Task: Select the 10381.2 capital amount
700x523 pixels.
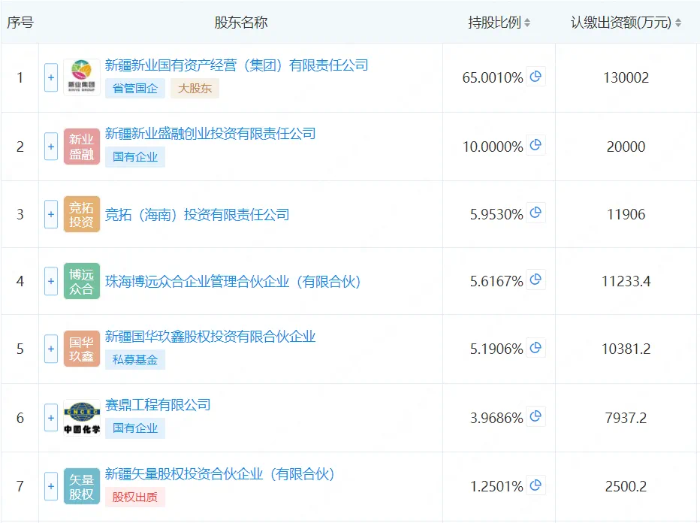Action: click(x=626, y=349)
